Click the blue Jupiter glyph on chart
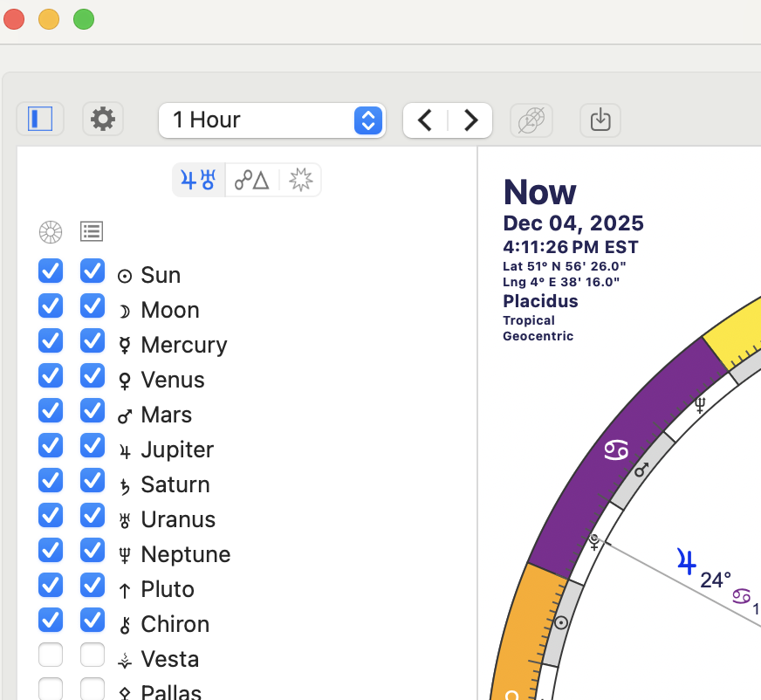 point(687,561)
